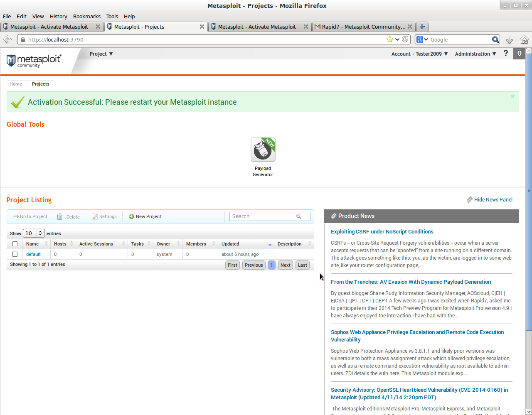Jump to the First page button
This screenshot has width=532, height=415.
233,265
